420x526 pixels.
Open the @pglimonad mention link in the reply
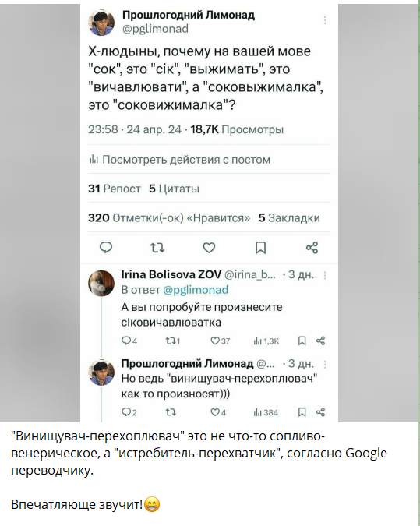196,290
